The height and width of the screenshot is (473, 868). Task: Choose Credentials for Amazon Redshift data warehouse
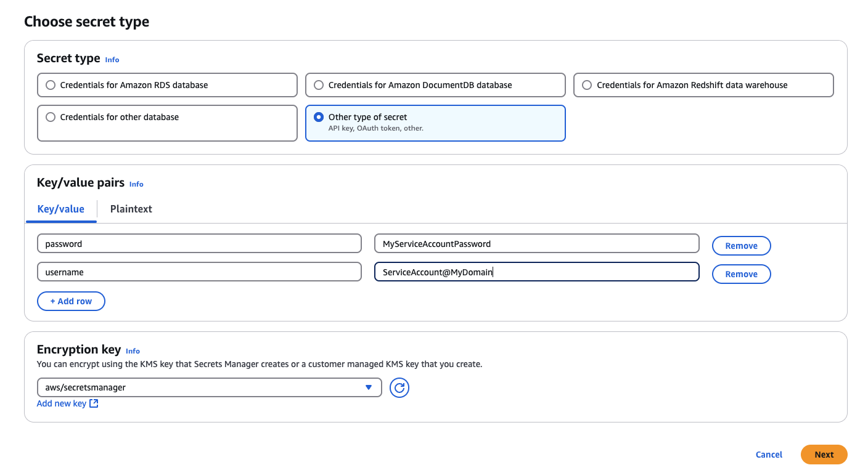(587, 85)
